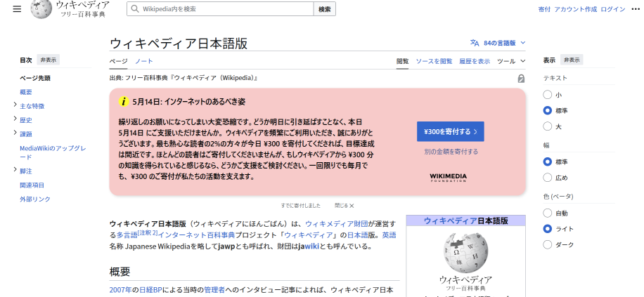Image resolution: width=644 pixels, height=297 pixels.
Task: Click 別の金額を寄付する link
Action: (x=451, y=152)
